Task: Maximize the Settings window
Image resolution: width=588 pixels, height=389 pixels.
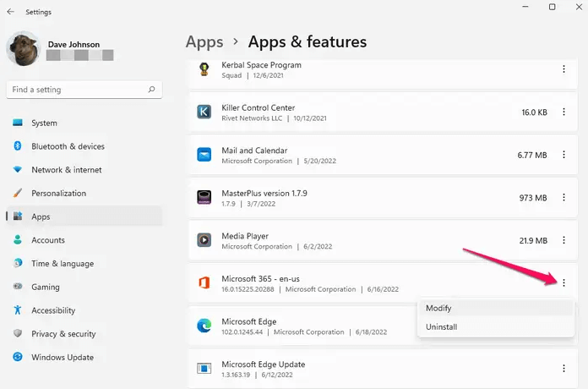Action: (552, 7)
